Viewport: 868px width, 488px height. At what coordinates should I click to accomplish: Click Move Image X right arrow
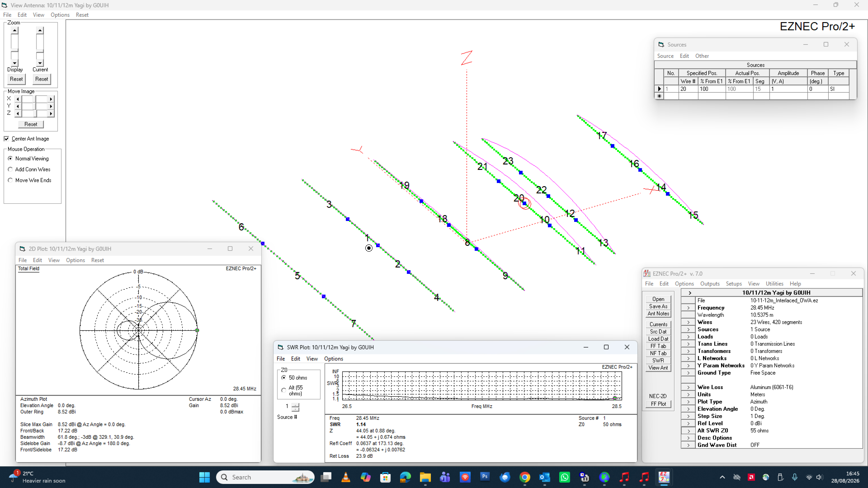point(51,99)
